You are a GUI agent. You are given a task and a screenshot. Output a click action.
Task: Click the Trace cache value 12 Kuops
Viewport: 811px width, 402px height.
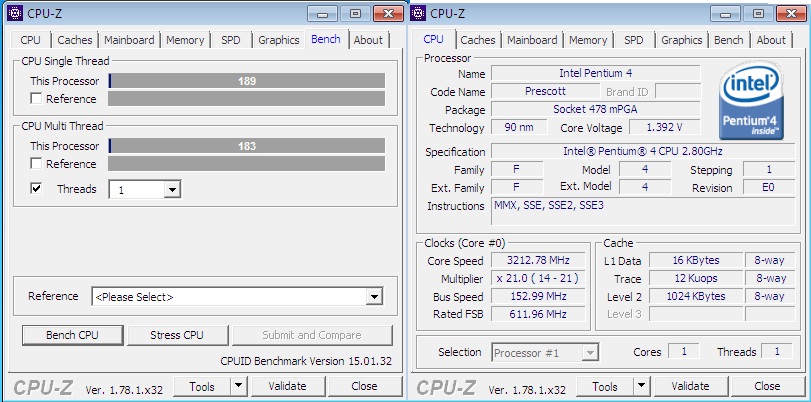click(x=696, y=278)
